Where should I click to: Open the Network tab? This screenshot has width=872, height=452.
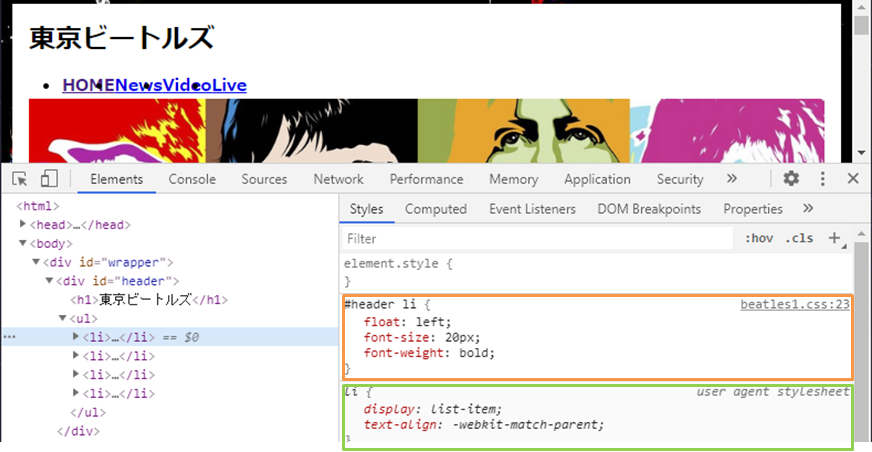338,179
